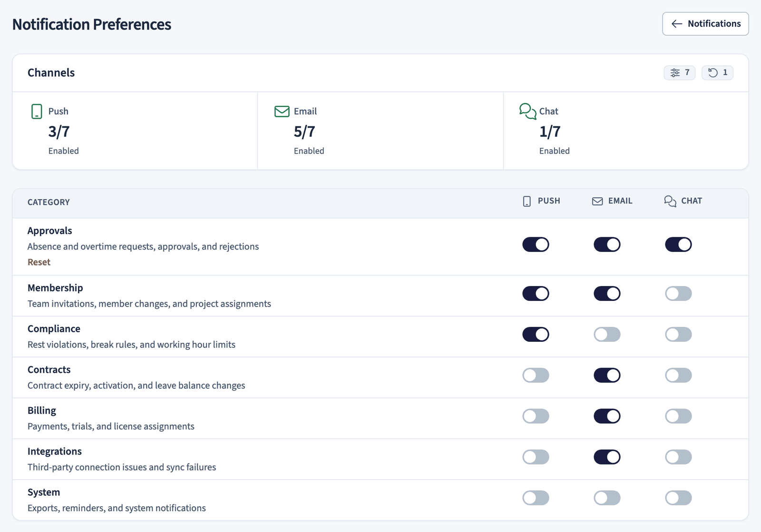Turn on chat for Contracts
Viewport: 761px width, 532px height.
(678, 375)
